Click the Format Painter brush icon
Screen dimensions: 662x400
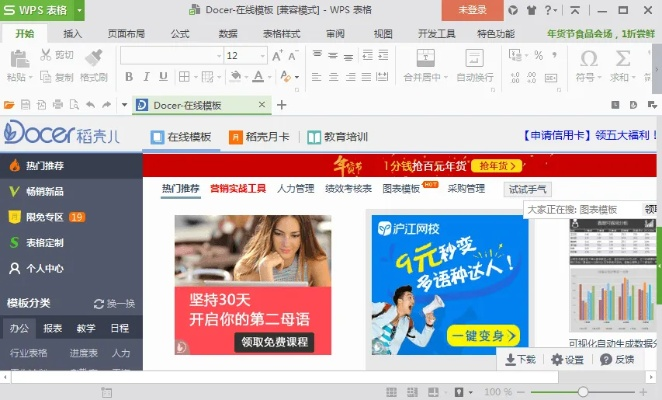click(x=93, y=58)
